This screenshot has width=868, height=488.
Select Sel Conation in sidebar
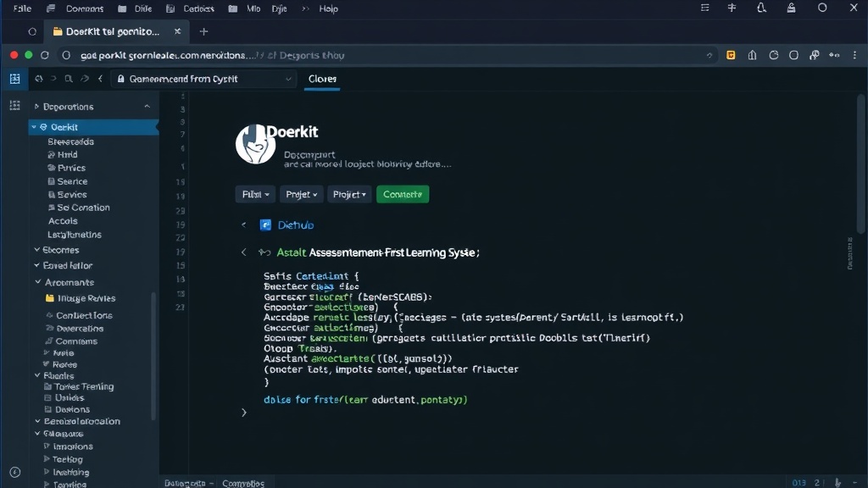79,208
